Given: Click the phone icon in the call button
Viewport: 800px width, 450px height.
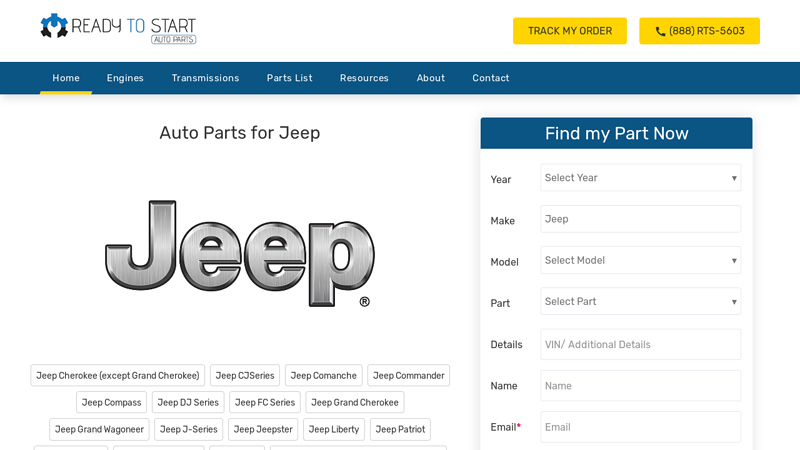Looking at the screenshot, I should coord(660,31).
